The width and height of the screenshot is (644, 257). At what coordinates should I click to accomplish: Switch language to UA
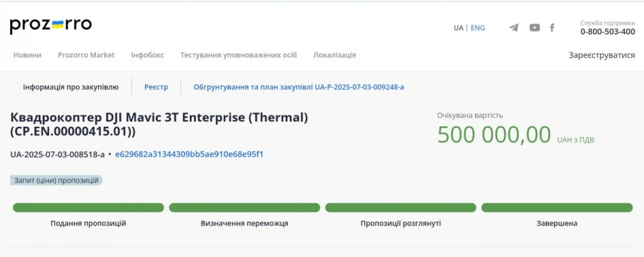[458, 28]
